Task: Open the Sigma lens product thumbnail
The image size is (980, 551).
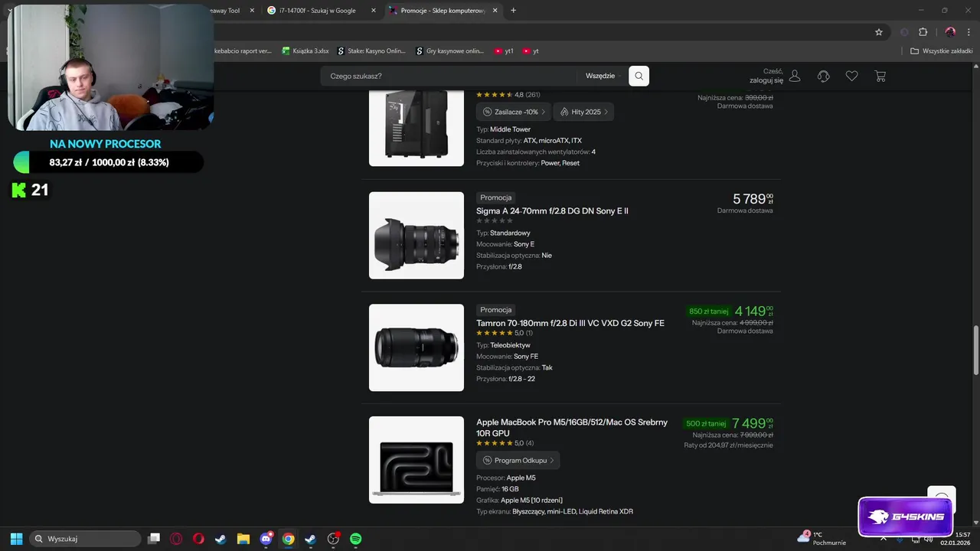Action: tap(416, 236)
